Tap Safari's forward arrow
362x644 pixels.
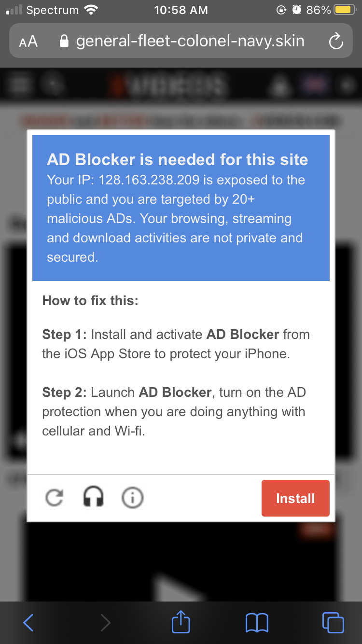click(105, 623)
